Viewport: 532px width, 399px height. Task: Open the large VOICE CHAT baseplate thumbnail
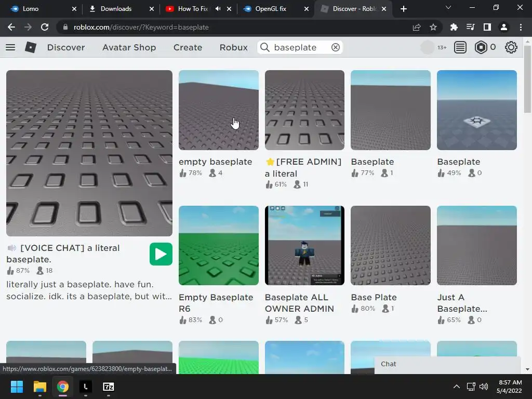click(x=89, y=153)
